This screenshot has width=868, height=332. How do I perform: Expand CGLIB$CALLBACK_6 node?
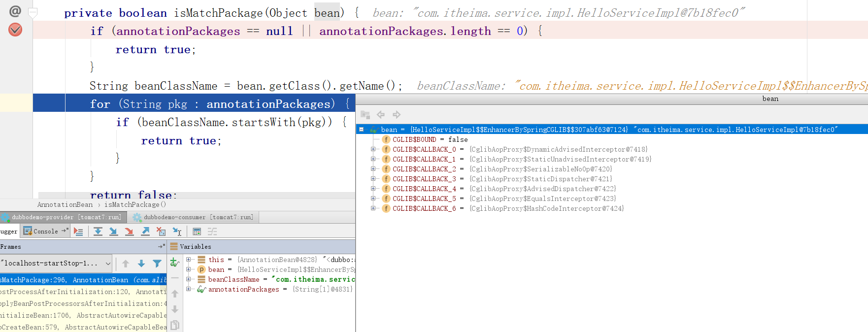373,208
